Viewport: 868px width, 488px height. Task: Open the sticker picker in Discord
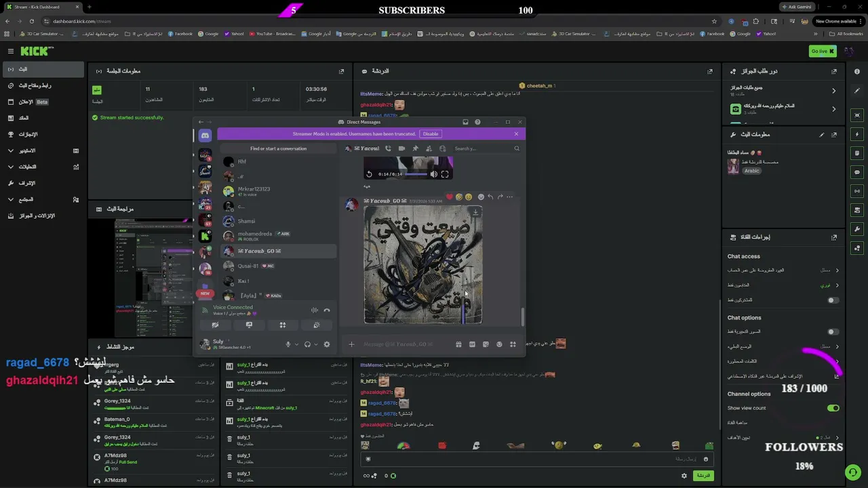click(486, 344)
